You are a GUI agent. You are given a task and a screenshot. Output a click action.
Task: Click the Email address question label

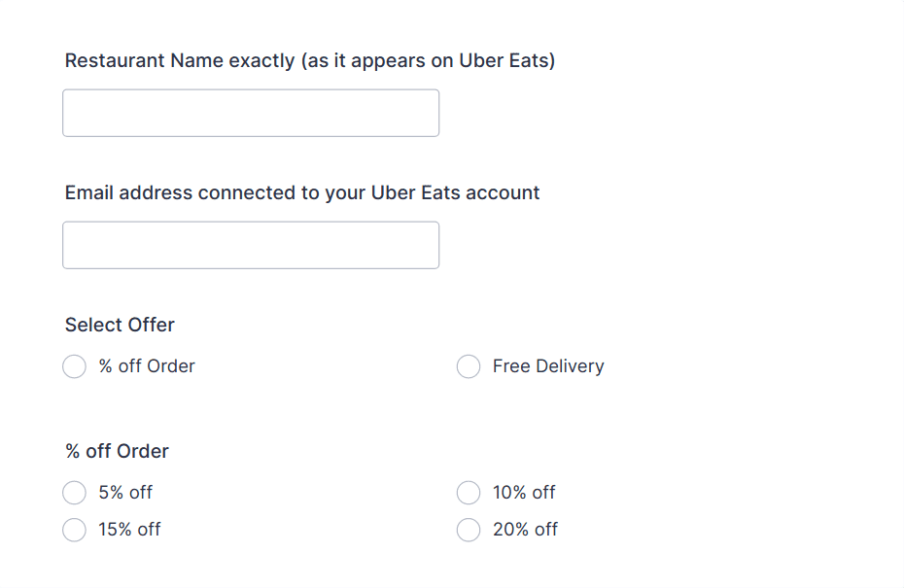[x=301, y=192]
